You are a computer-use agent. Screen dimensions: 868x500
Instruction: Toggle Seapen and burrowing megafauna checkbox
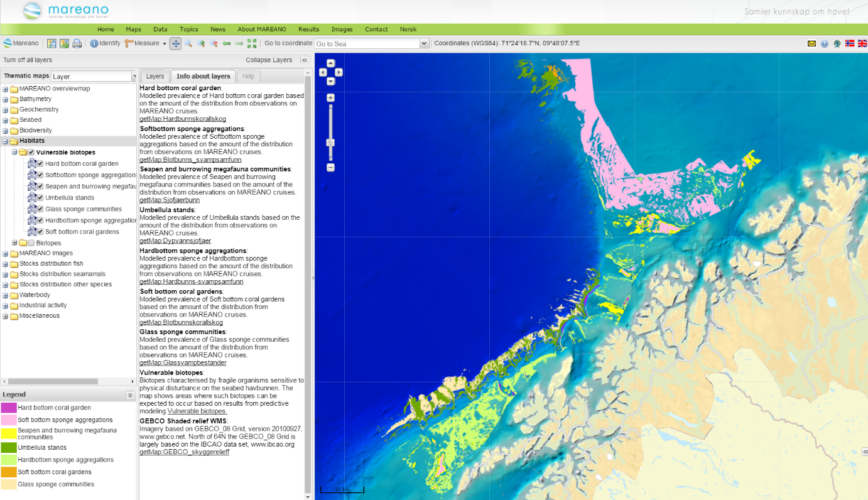click(x=40, y=187)
